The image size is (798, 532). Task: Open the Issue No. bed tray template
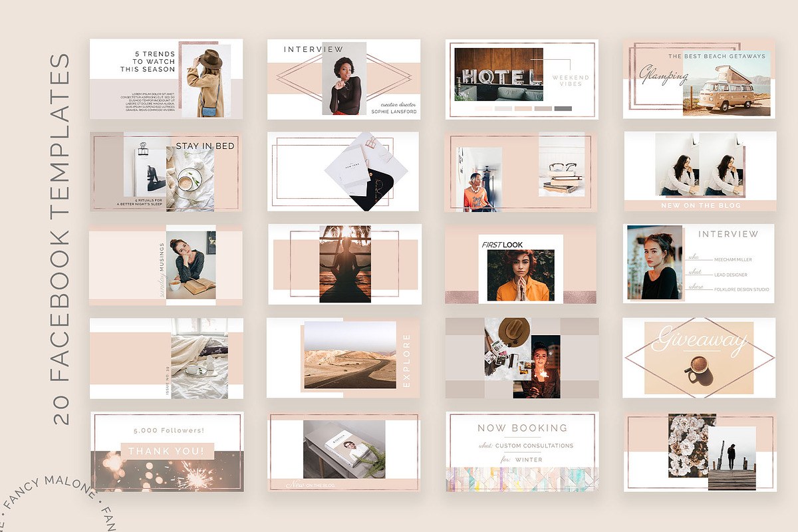[166, 358]
